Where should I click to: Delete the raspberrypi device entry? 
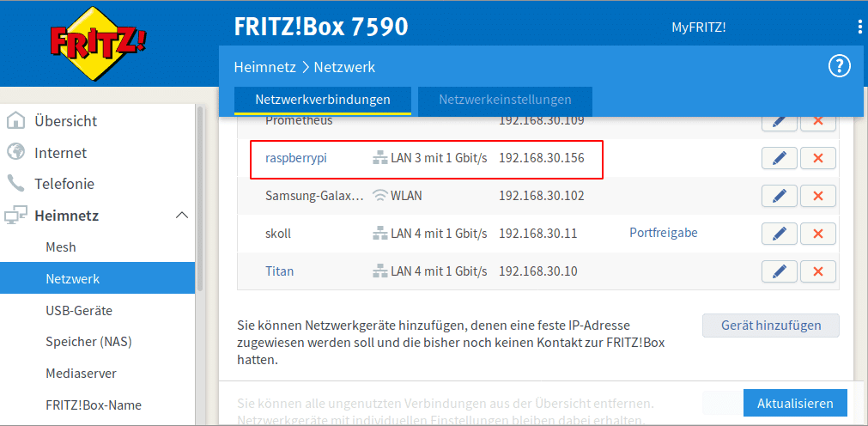point(817,158)
